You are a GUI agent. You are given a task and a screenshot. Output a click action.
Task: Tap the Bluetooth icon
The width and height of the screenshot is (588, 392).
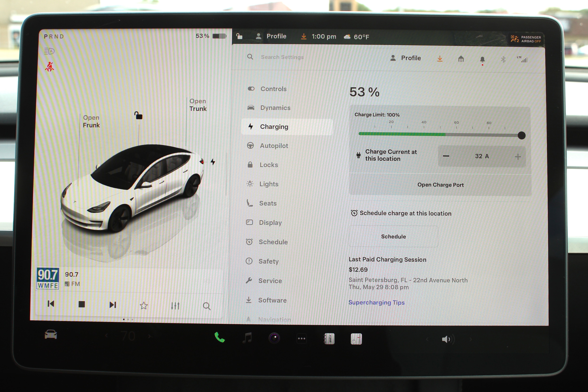[503, 59]
